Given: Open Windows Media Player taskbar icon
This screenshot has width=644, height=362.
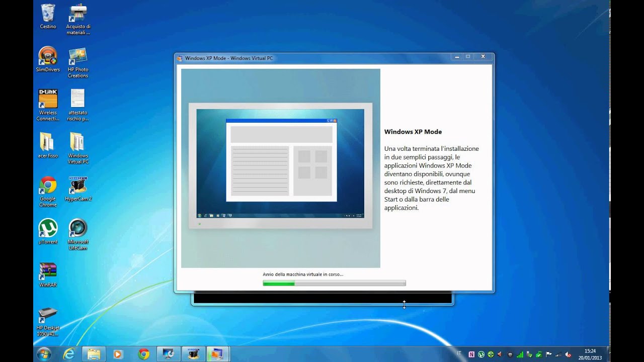Looking at the screenshot, I should click(x=118, y=354).
